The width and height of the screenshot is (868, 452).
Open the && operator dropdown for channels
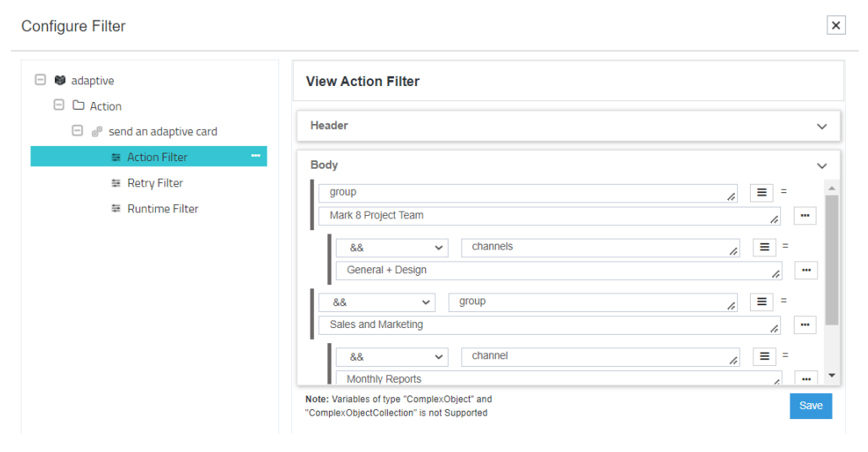click(392, 248)
